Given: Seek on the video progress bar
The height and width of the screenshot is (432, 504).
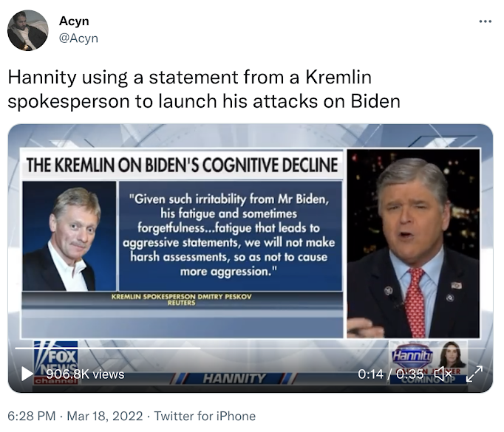Looking at the screenshot, I should [250, 348].
